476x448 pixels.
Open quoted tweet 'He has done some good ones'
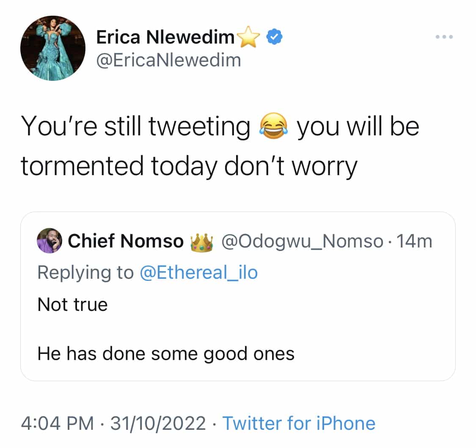tap(166, 354)
